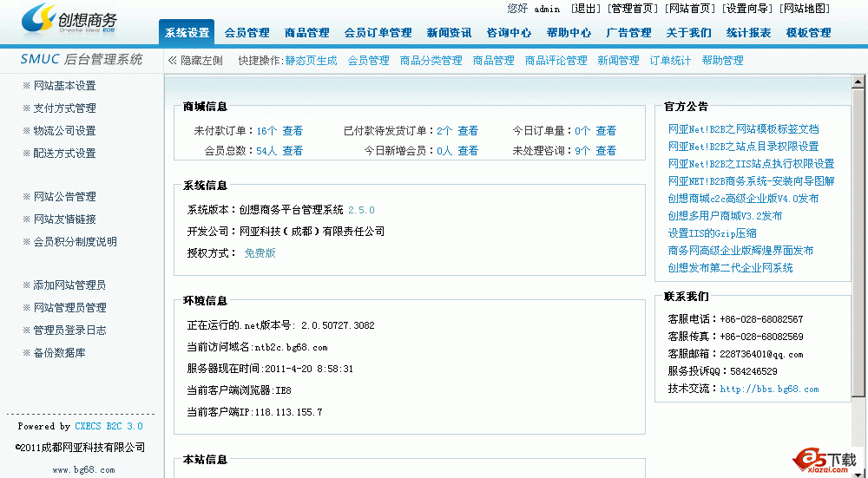Screen dimensions: 868x478
Task: Go to 管理首页 in the header
Action: tap(634, 9)
